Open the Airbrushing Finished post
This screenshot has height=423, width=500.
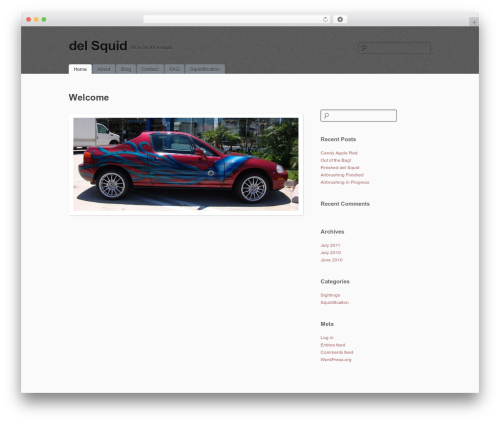342,175
